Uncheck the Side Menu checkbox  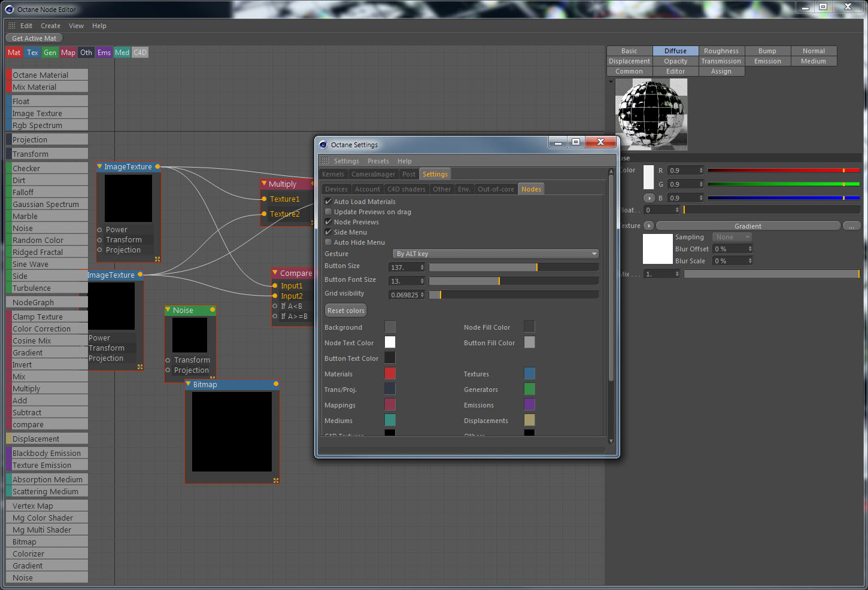tap(328, 232)
